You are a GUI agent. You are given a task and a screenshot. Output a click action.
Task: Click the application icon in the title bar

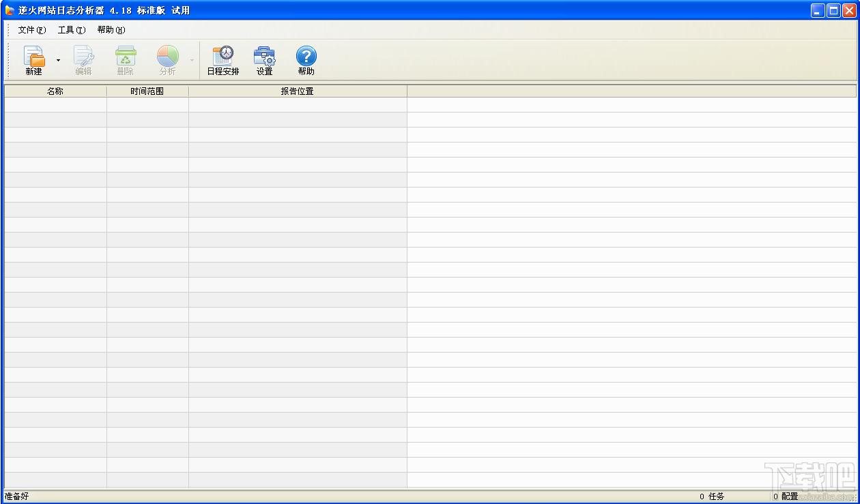pos(10,10)
